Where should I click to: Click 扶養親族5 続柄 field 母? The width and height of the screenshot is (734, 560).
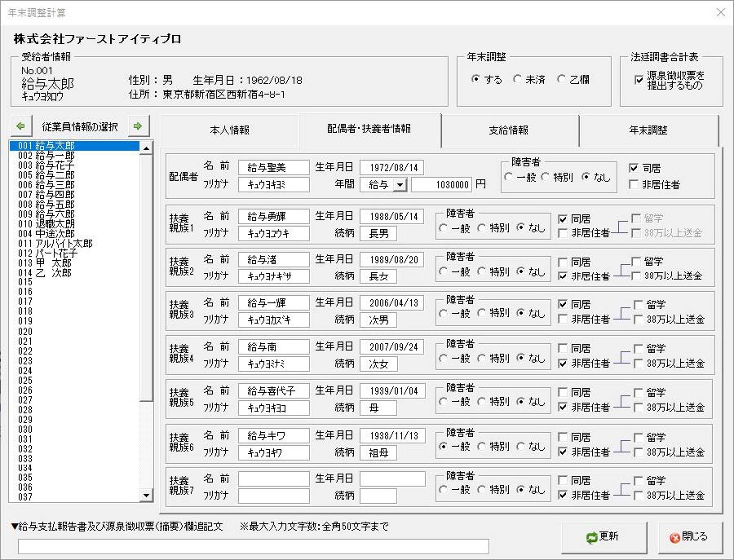pyautogui.click(x=378, y=408)
